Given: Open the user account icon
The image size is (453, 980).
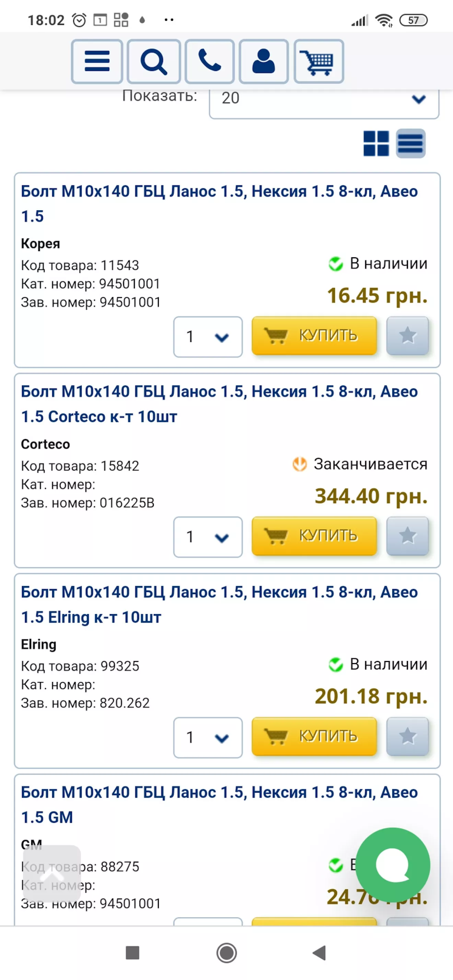Looking at the screenshot, I should point(264,61).
